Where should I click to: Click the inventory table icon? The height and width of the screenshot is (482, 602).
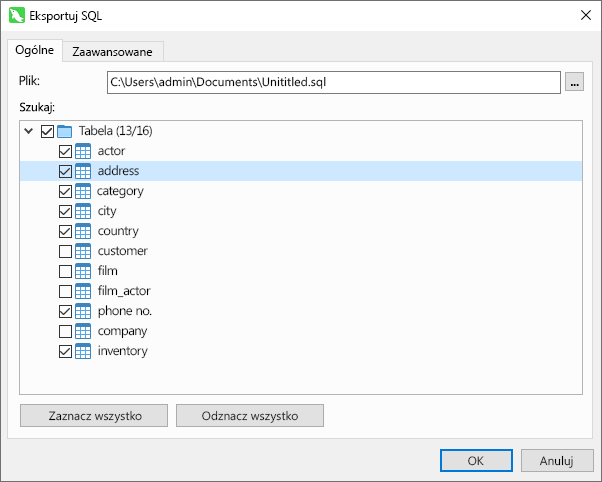pyautogui.click(x=83, y=351)
